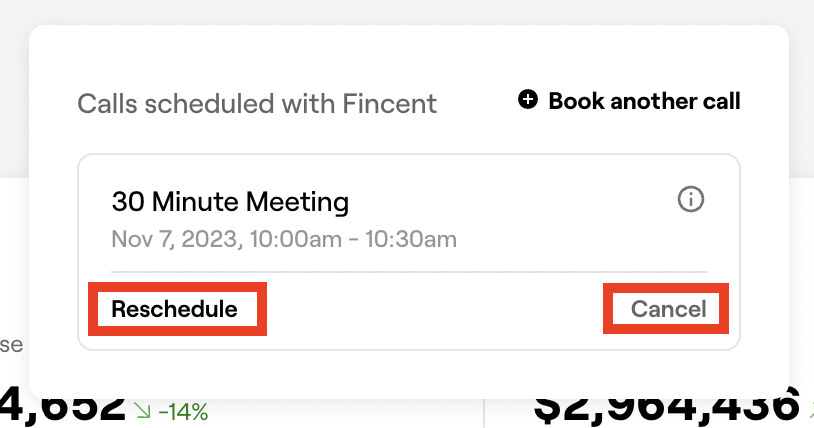The width and height of the screenshot is (814, 428).
Task: Click the 4,652 dashboard metric
Action: click(x=62, y=407)
